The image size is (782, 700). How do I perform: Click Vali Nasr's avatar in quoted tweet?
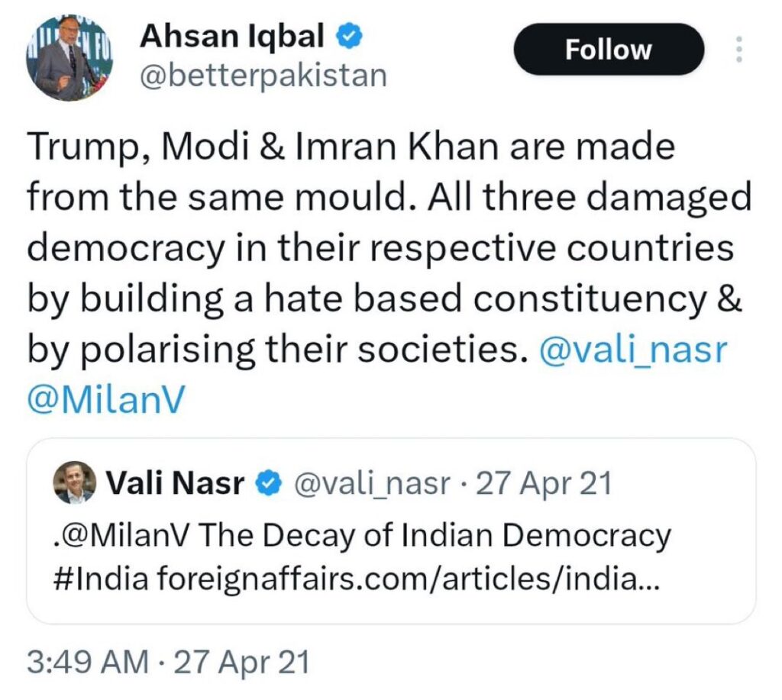pos(74,482)
